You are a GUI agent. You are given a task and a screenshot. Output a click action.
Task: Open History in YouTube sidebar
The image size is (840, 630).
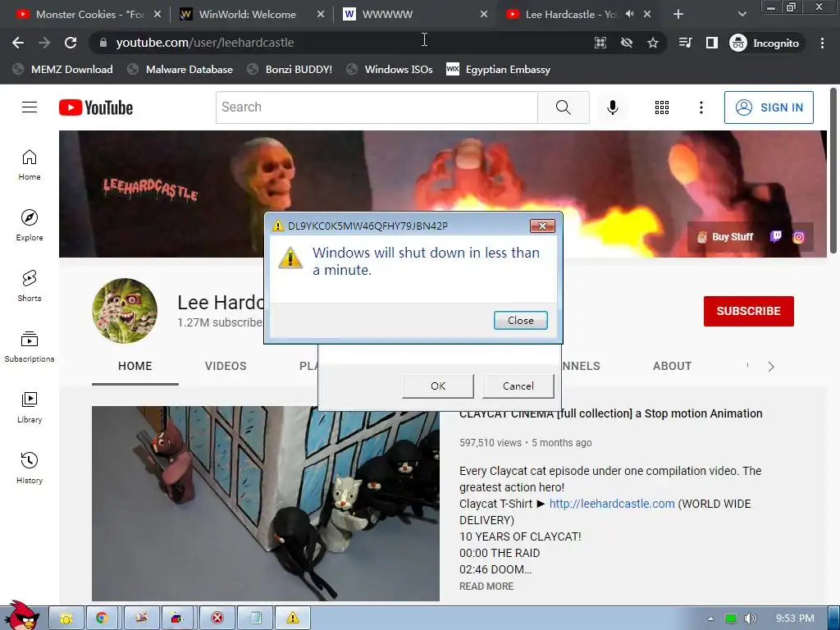(x=30, y=468)
